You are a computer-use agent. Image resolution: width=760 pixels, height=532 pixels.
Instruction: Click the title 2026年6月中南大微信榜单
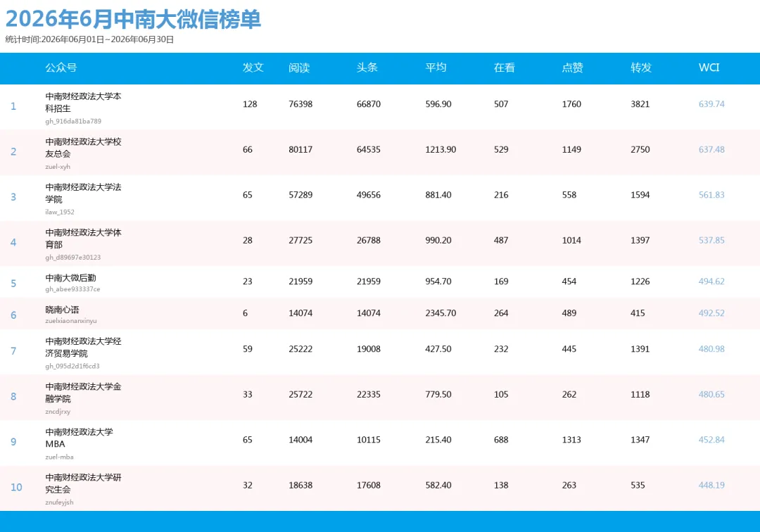[x=133, y=20]
